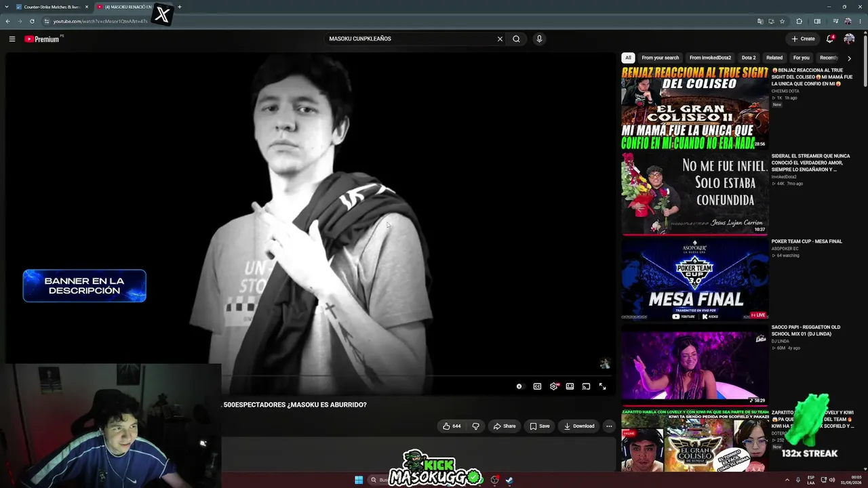
Task: Click the channel watermark in the player
Action: pos(605,364)
